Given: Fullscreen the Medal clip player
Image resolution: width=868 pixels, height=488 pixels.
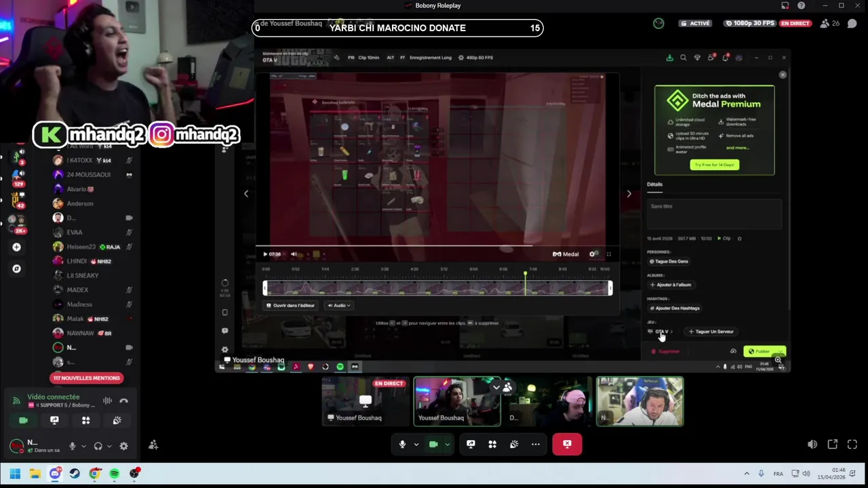Looking at the screenshot, I should [x=608, y=254].
